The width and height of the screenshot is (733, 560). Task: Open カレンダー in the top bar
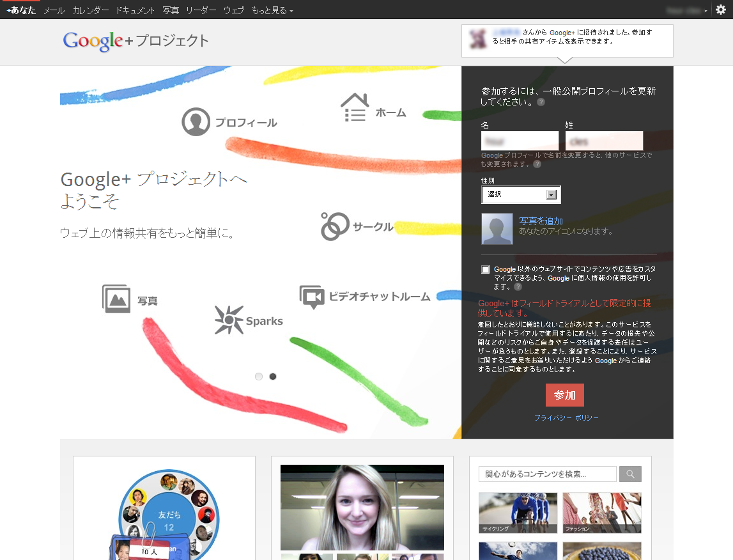coord(91,10)
